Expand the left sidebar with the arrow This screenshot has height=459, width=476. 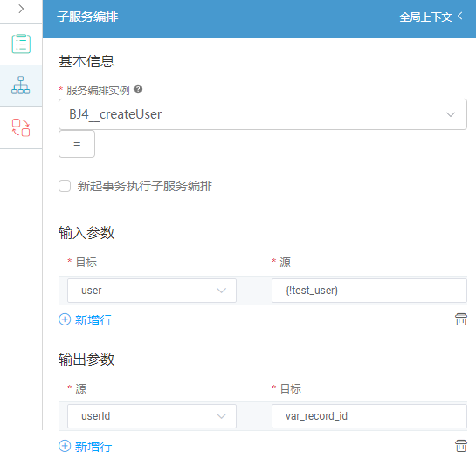pos(21,9)
